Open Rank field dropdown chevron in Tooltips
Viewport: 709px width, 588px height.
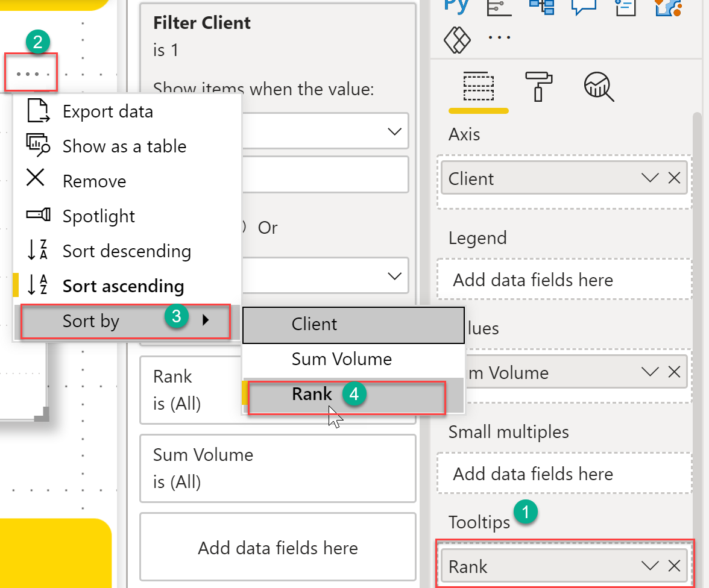(650, 566)
